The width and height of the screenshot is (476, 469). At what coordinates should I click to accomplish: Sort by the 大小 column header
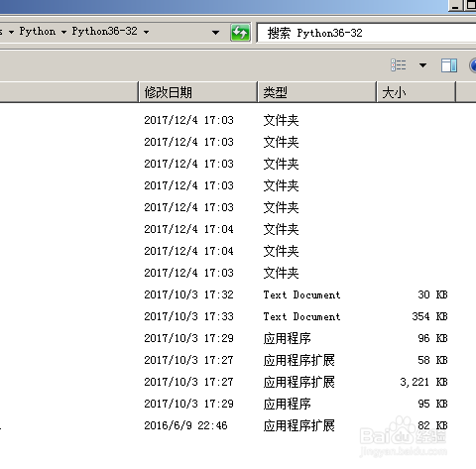click(416, 92)
